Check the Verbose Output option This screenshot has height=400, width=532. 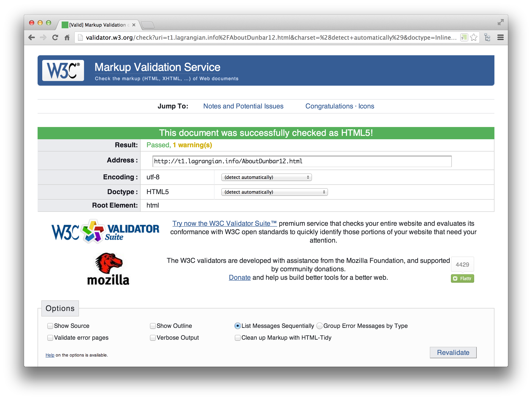coord(153,338)
